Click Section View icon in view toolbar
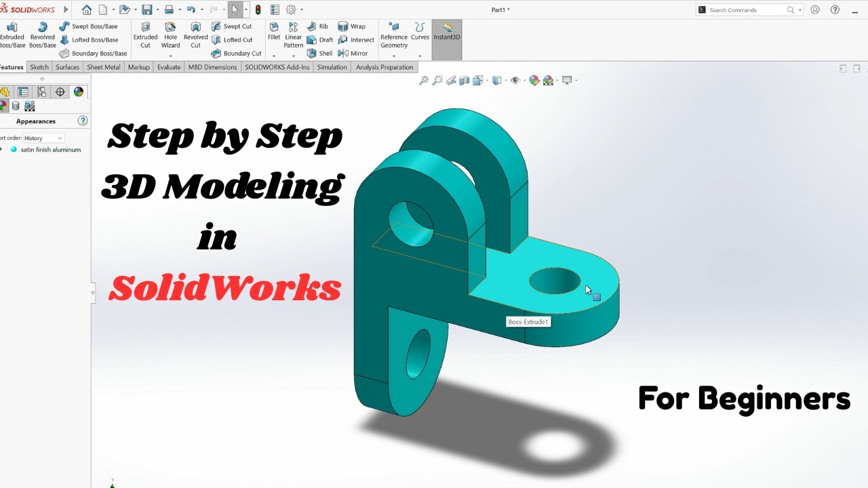This screenshot has width=868, height=488. pyautogui.click(x=465, y=81)
